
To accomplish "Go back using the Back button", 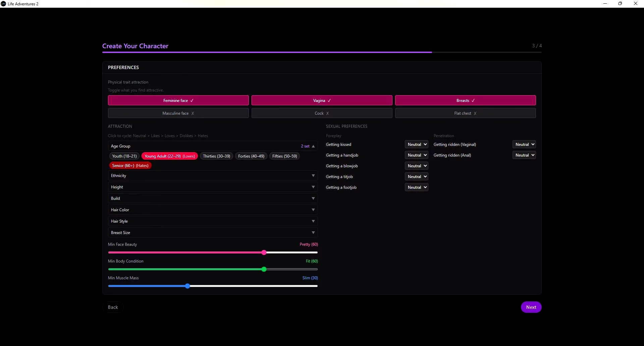I will pyautogui.click(x=113, y=307).
